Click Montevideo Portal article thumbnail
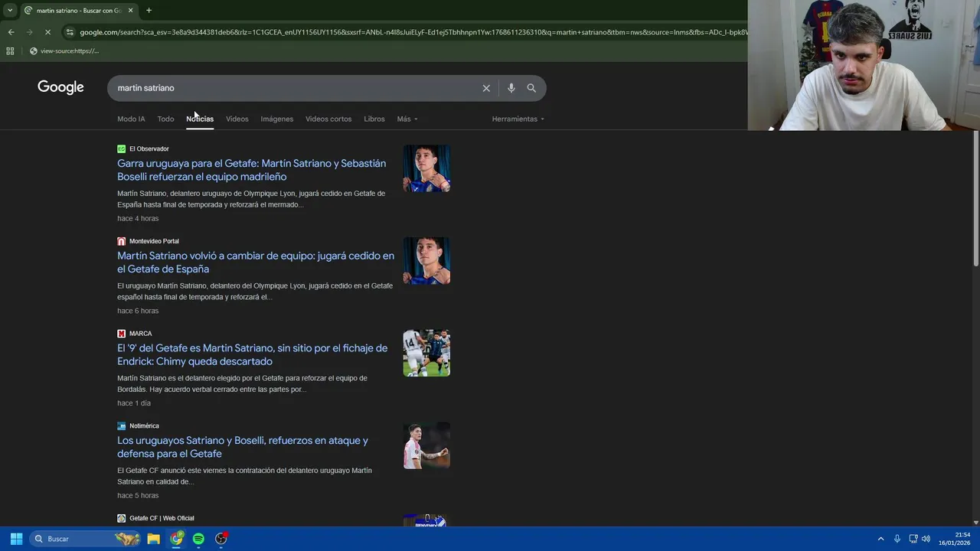 (426, 261)
